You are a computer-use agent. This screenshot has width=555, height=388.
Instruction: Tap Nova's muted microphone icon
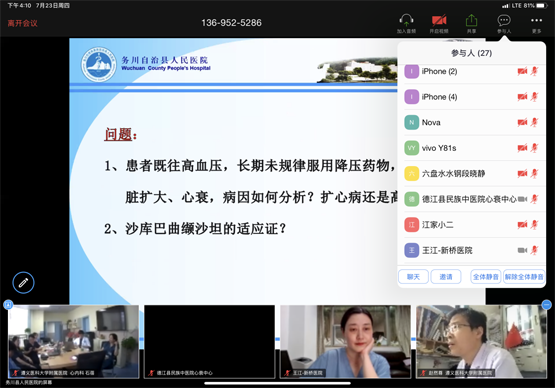click(534, 122)
